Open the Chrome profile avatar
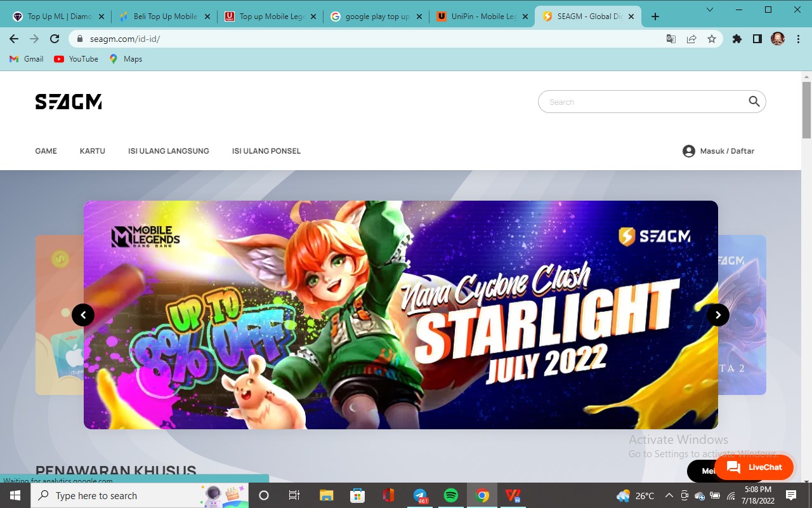The image size is (812, 508). [778, 39]
